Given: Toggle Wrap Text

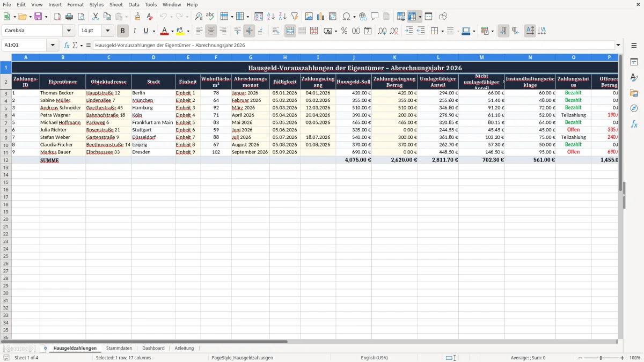Looking at the screenshot, I should (276, 31).
